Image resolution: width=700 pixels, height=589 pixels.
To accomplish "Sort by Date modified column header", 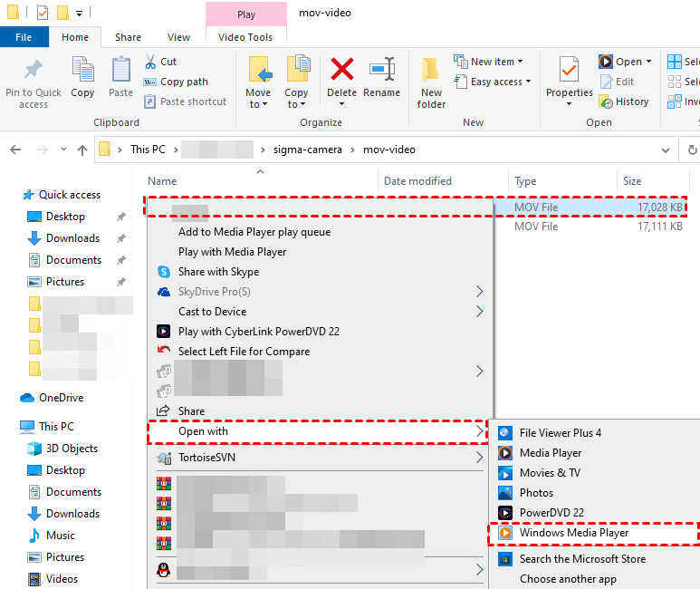I will pos(417,181).
